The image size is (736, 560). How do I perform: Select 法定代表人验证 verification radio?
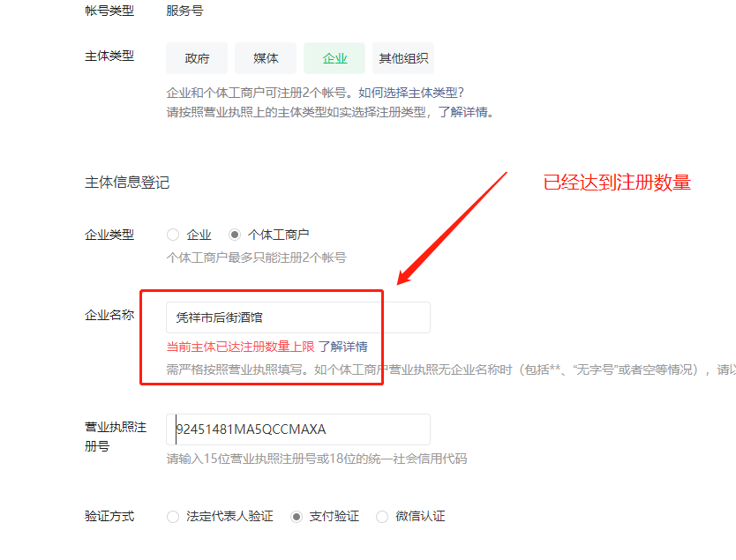[173, 517]
